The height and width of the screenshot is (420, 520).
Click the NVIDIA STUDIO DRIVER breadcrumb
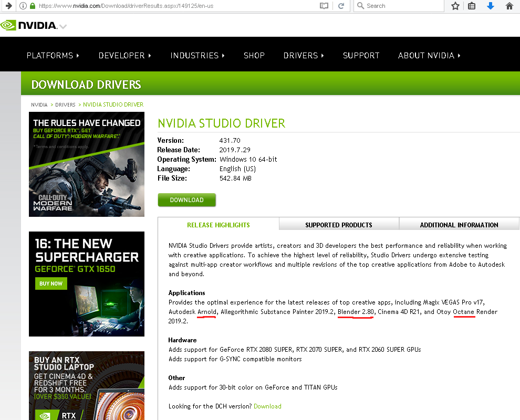pos(113,105)
